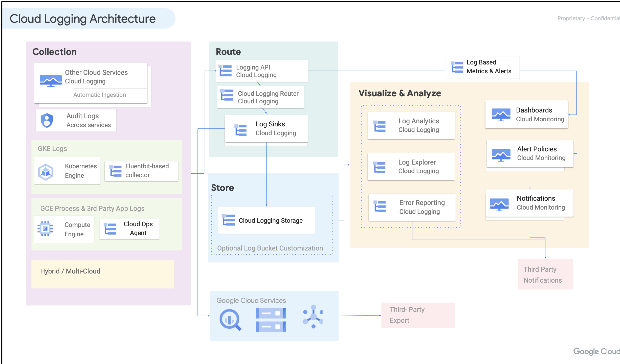The width and height of the screenshot is (620, 364).
Task: Click the Fluentbit-based collector box
Action: [x=141, y=171]
